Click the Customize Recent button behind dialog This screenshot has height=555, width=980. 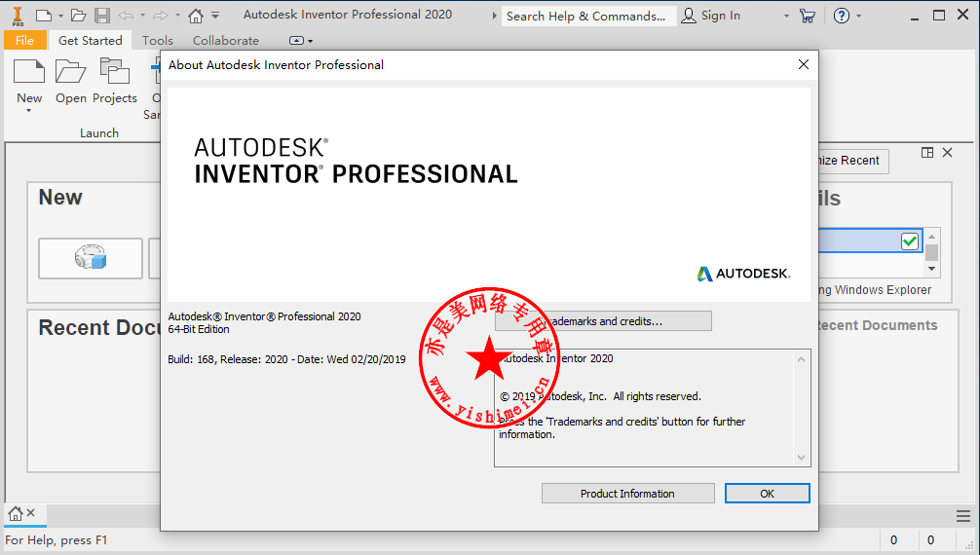click(x=852, y=161)
